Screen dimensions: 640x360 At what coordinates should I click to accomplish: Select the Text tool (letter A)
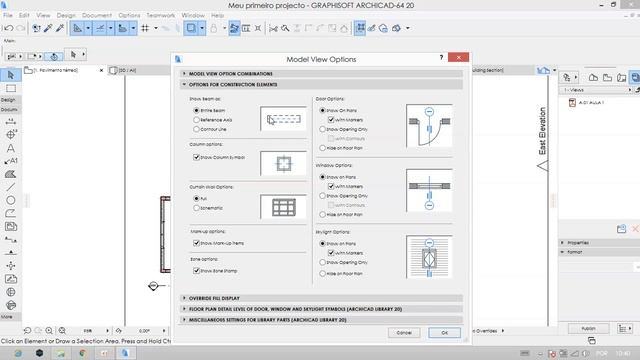click(11, 148)
